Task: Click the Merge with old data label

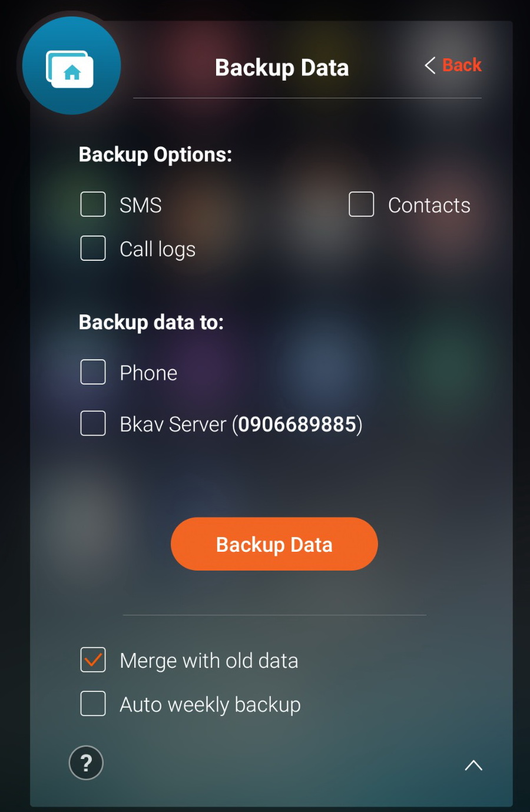Action: pyautogui.click(x=209, y=661)
